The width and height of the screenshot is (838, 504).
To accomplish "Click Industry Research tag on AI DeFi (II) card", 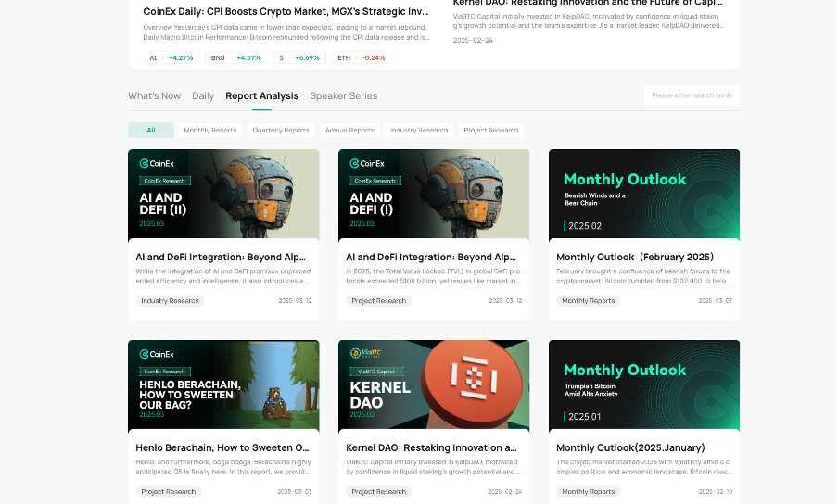I will pyautogui.click(x=170, y=301).
